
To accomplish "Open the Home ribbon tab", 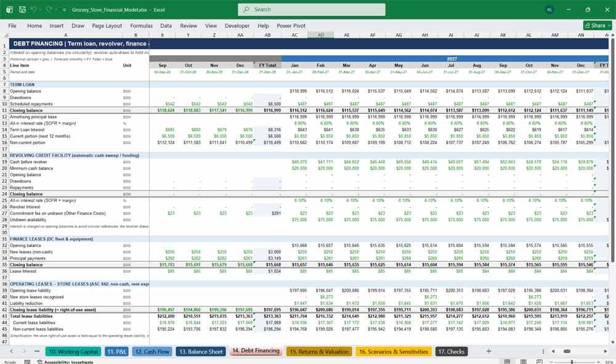I will [x=34, y=25].
